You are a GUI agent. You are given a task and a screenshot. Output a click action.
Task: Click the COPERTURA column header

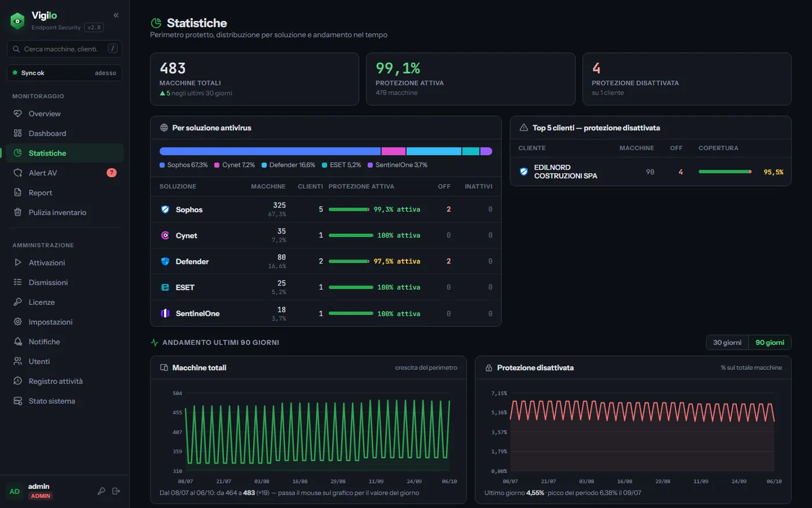[x=718, y=148]
